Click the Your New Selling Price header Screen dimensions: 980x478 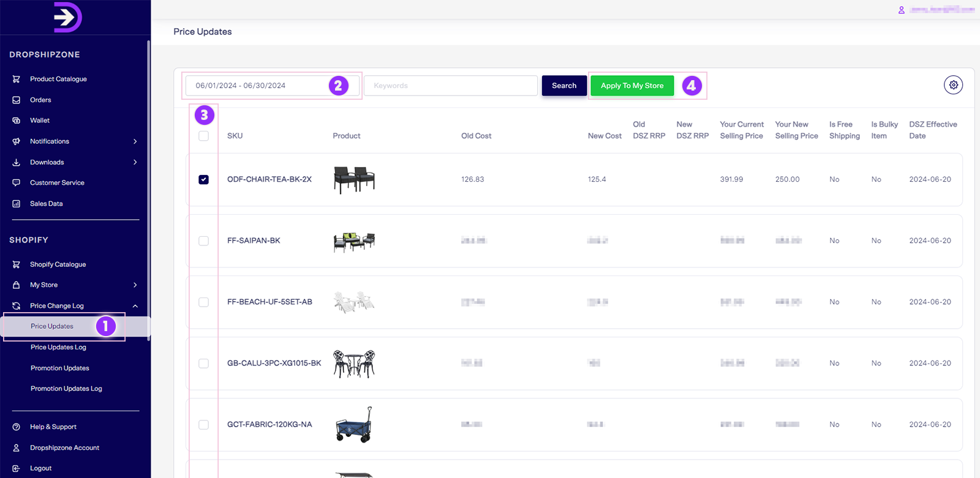pyautogui.click(x=796, y=130)
